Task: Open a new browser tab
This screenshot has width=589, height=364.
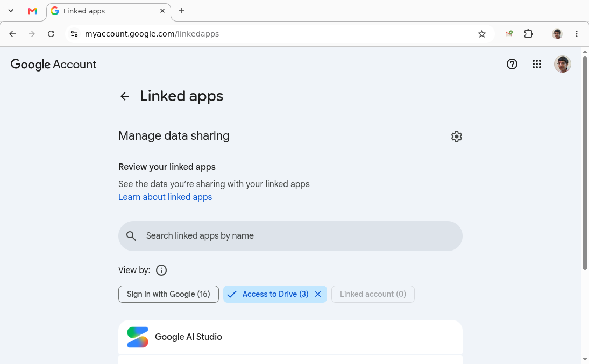Action: click(182, 11)
